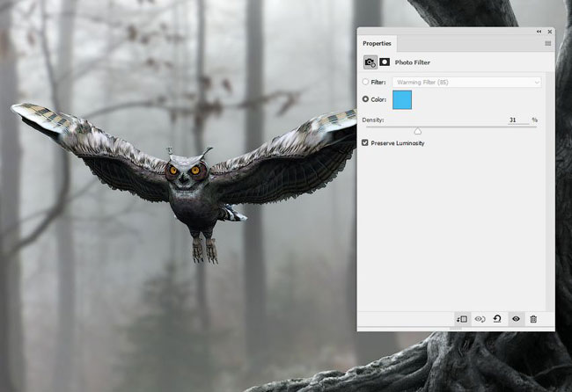Screen dimensions: 572x392
Task: Collapse the Properties panel with double arrows
Action: pyautogui.click(x=539, y=32)
